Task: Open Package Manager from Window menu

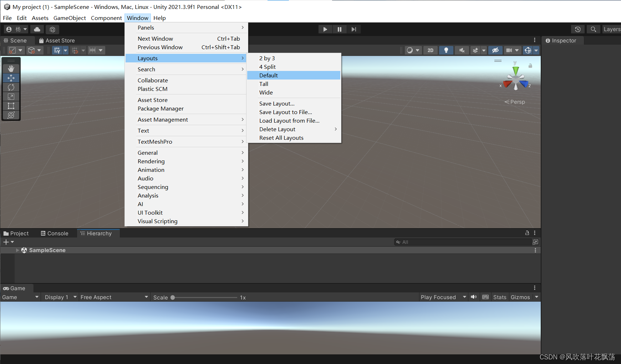Action: (x=186, y=108)
